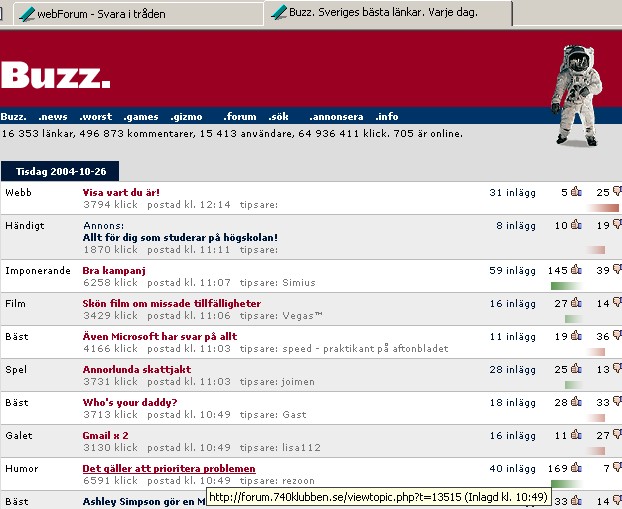Image resolution: width=622 pixels, height=509 pixels.
Task: Click thumbs-down icon for 'Annorlunda skattjakt'
Action: coord(617,369)
